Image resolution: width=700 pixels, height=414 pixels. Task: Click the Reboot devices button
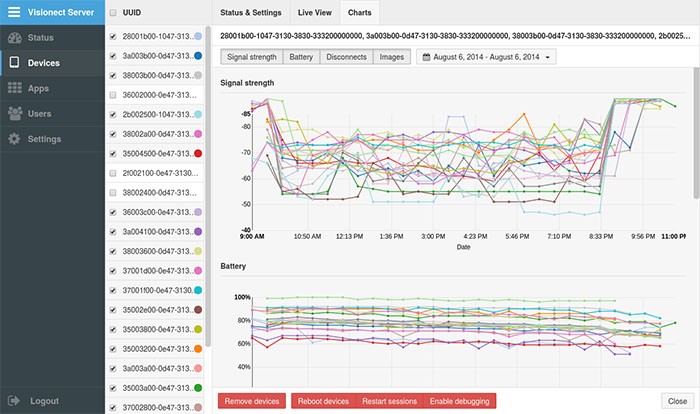tap(323, 401)
